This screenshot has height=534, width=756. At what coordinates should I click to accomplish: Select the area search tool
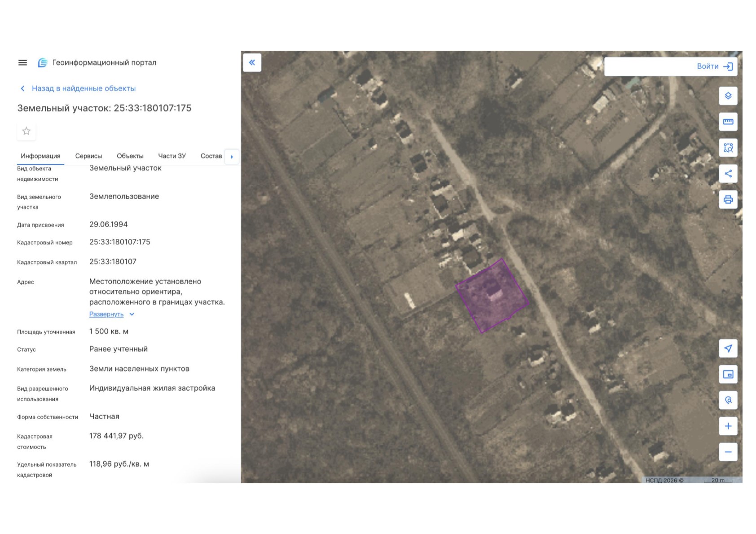click(x=728, y=148)
